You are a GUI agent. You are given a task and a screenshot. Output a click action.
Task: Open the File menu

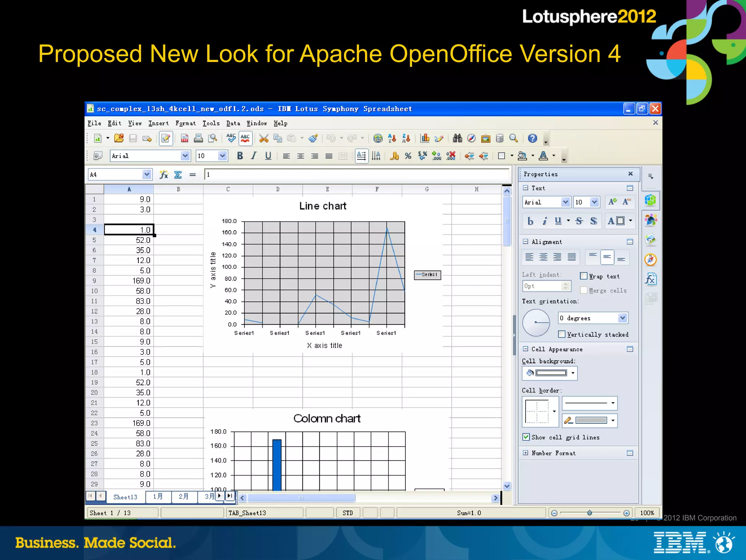pos(94,123)
